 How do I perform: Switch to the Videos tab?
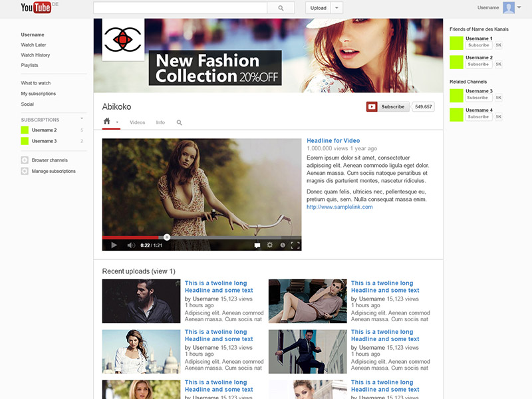pos(138,122)
